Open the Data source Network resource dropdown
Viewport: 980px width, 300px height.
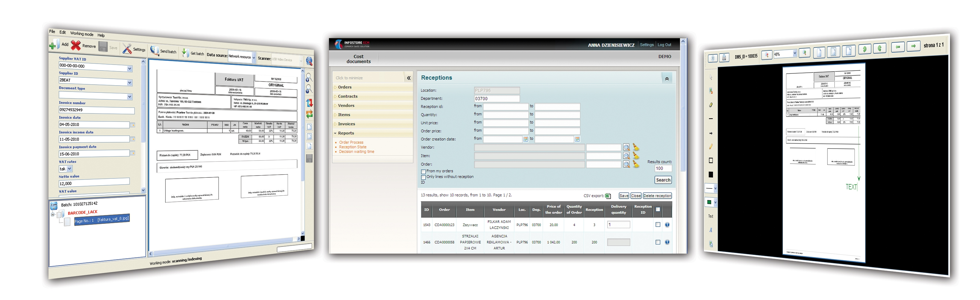(254, 58)
